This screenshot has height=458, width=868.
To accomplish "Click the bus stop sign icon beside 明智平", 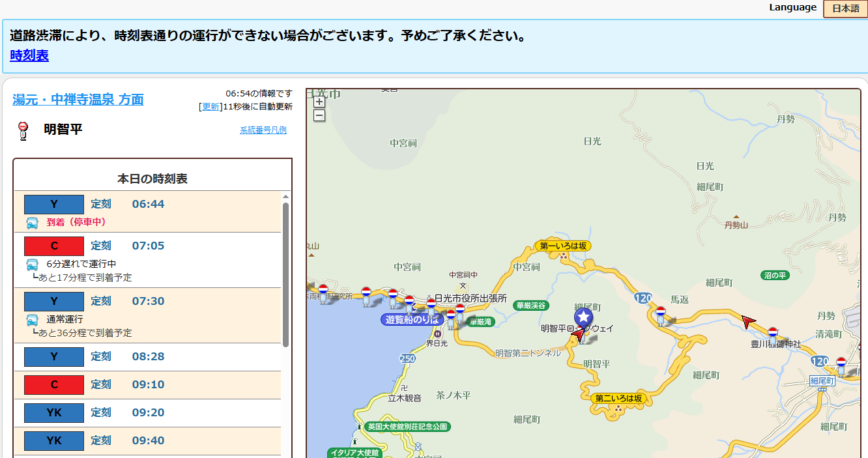I will (x=23, y=130).
